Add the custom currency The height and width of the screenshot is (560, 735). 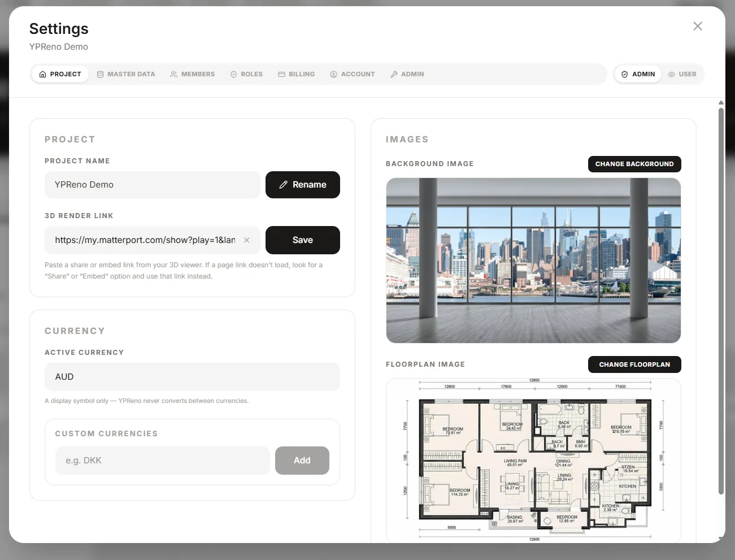click(302, 461)
